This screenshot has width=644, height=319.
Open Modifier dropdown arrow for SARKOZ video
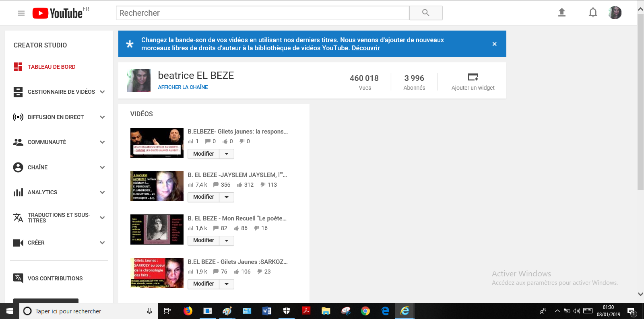pyautogui.click(x=227, y=284)
